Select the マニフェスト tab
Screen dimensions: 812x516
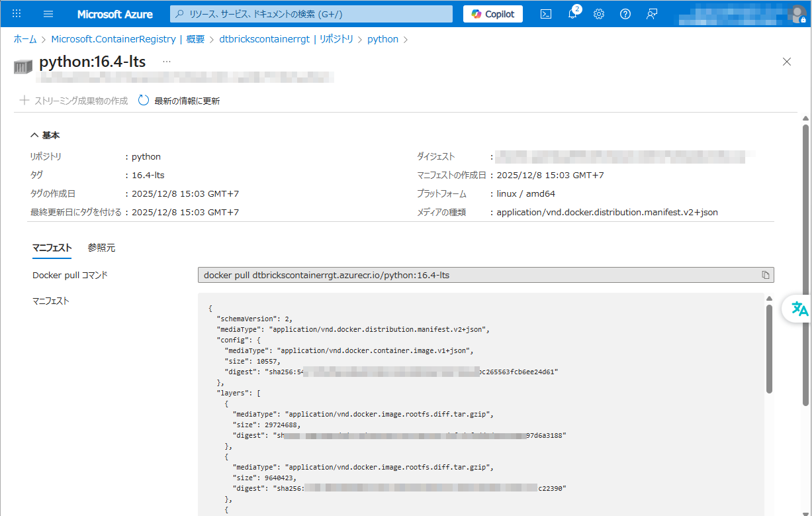click(52, 248)
